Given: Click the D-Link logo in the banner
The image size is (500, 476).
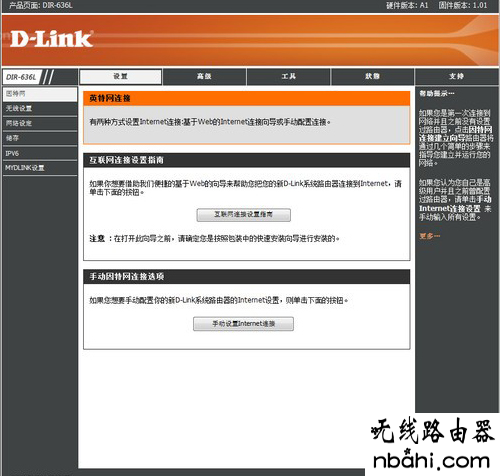Looking at the screenshot, I should 52,39.
